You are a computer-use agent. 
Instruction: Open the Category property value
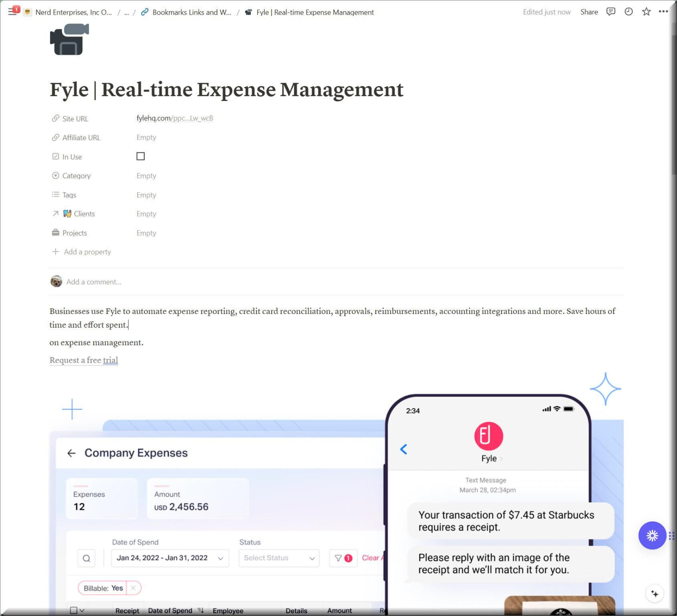146,176
